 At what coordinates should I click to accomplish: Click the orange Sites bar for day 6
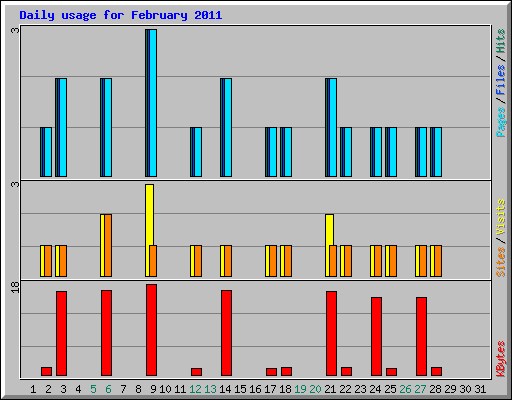[x=108, y=245]
